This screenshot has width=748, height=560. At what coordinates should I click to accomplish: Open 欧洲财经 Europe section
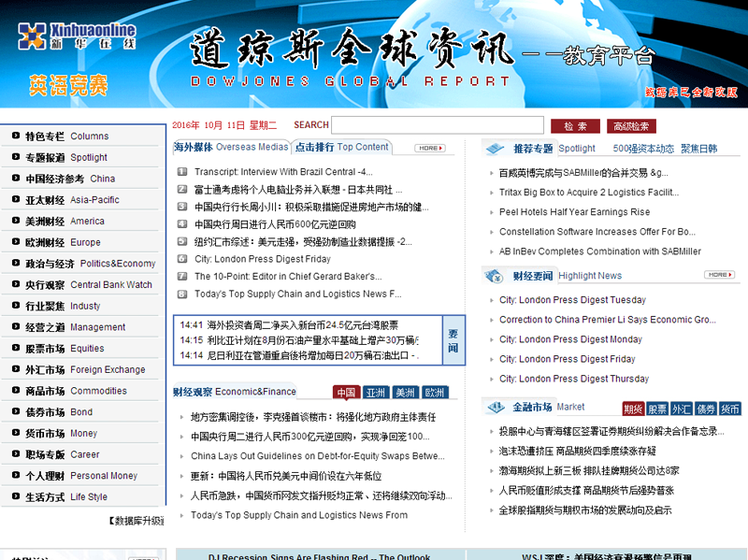click(x=63, y=242)
